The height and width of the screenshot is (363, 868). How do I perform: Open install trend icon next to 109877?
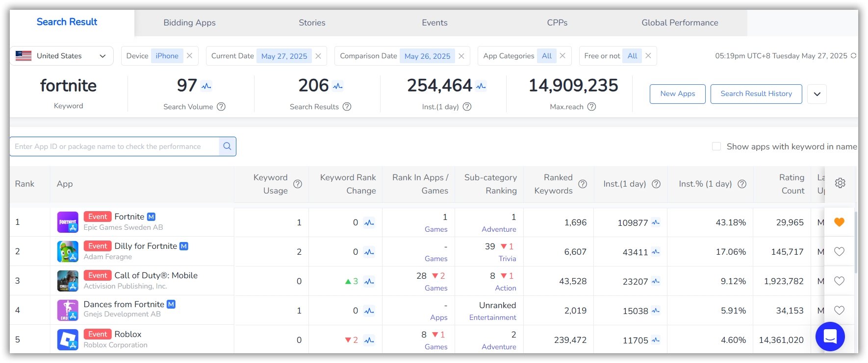point(656,222)
